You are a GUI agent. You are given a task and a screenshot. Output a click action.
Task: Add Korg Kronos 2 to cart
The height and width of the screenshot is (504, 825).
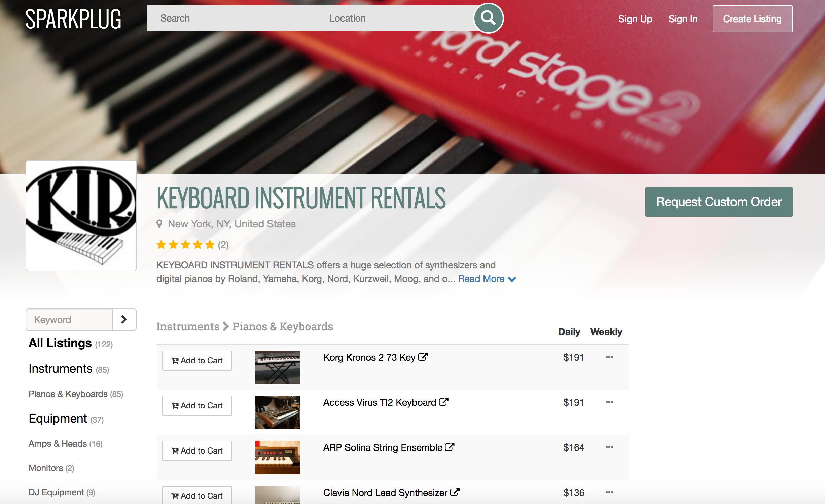click(x=197, y=361)
